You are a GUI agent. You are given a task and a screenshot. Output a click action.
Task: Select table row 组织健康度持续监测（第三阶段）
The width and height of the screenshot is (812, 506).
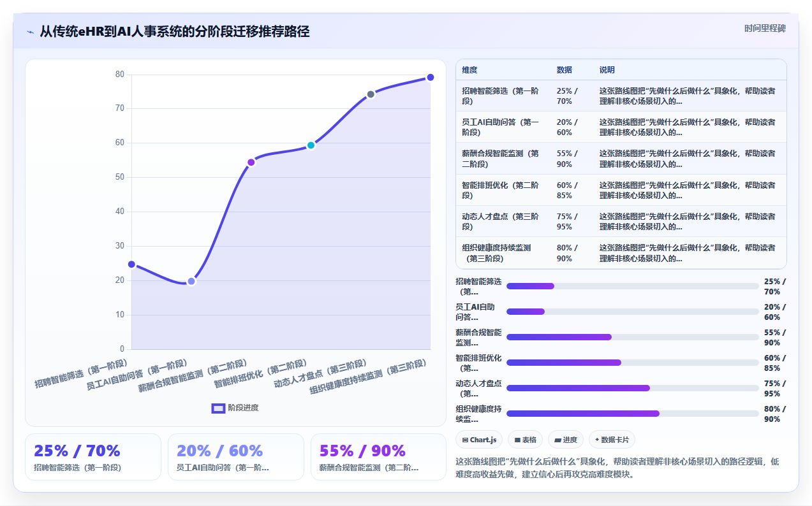(621, 253)
